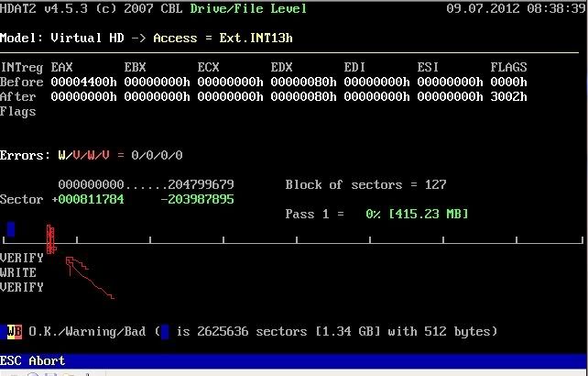588x376 pixels.
Task: Click the Access = Ext.INT13h text
Action: [223, 38]
